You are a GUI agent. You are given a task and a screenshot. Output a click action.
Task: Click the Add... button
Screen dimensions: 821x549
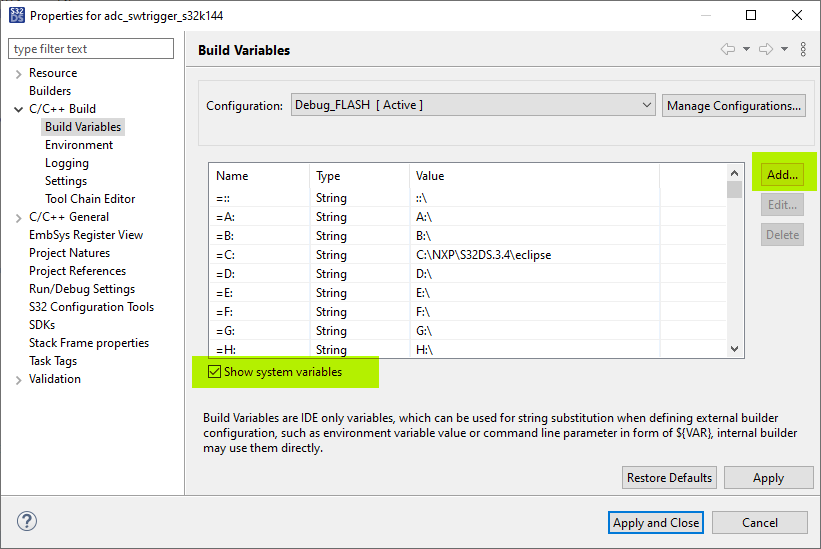[782, 175]
